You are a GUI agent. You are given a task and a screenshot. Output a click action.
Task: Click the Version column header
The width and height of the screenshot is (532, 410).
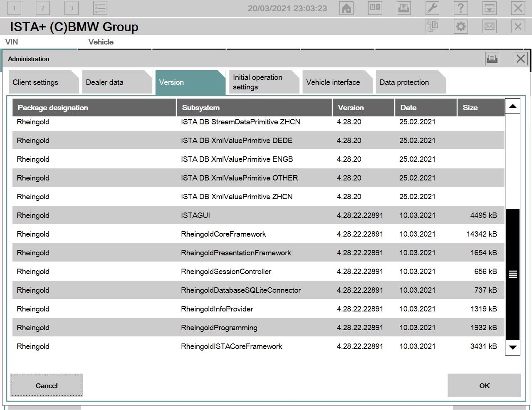tap(364, 108)
